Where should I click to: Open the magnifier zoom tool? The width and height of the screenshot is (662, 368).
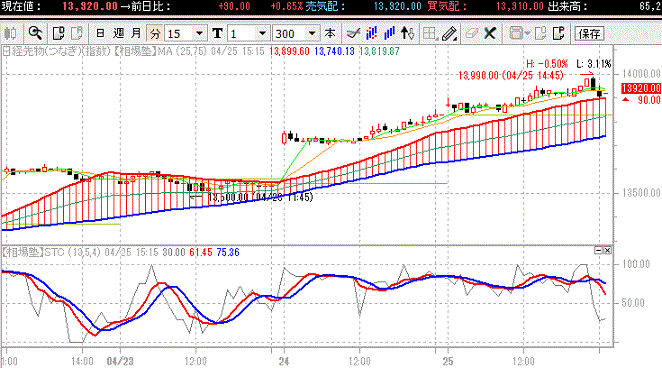tap(35, 33)
